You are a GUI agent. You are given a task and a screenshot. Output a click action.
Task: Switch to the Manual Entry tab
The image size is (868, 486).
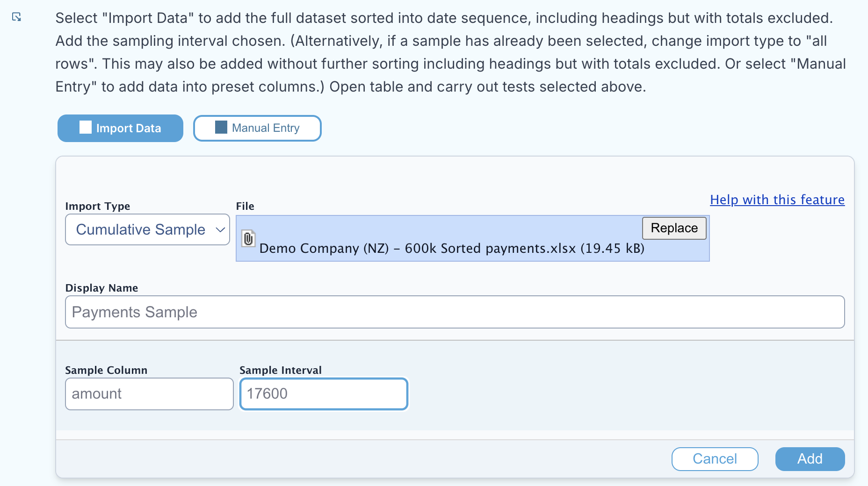pos(257,128)
